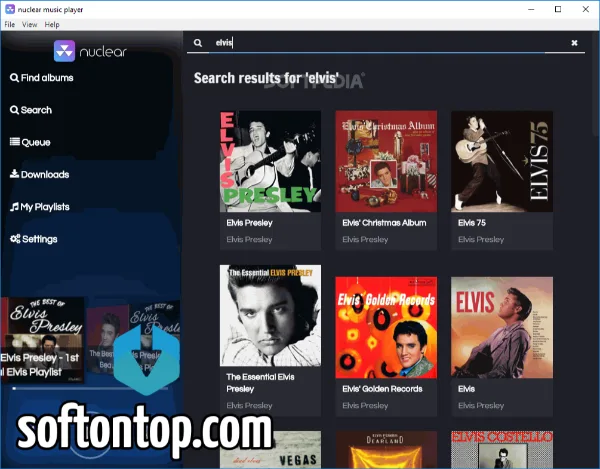Open My Playlists
The height and width of the screenshot is (469, 600).
pos(39,207)
